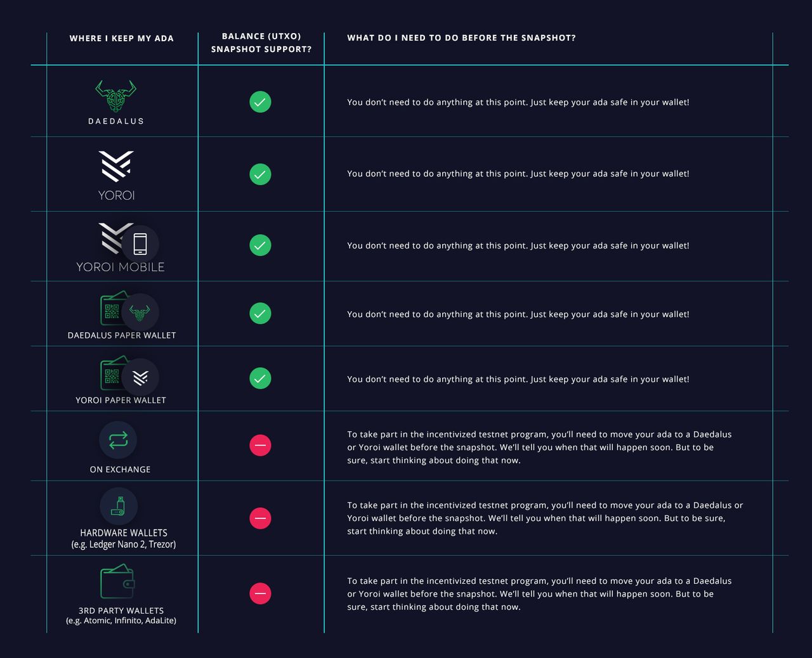This screenshot has height=658, width=812.
Task: Click the 'Where I keep my ADA' header
Action: point(122,38)
